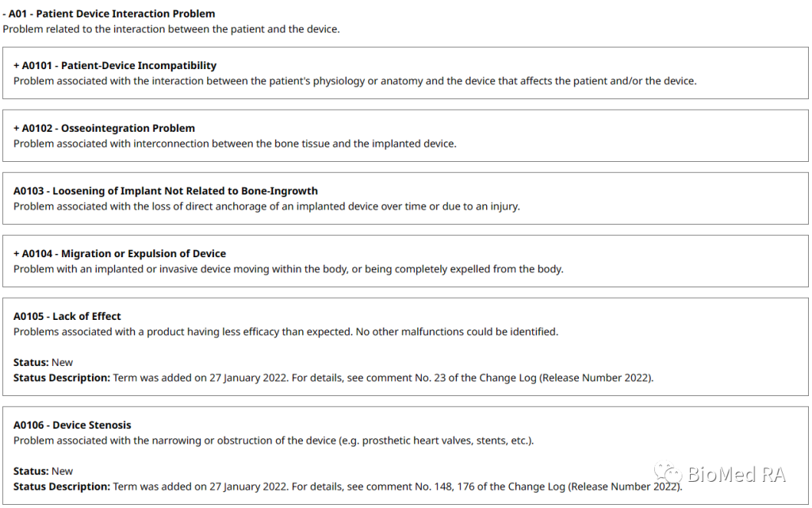
Task: Select A0103 Loosening of Implant heading
Action: pyautogui.click(x=165, y=191)
